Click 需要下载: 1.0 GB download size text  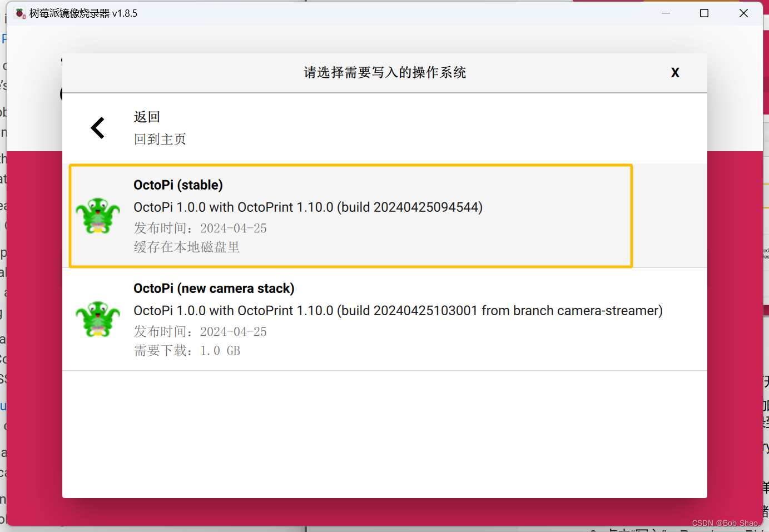click(187, 350)
